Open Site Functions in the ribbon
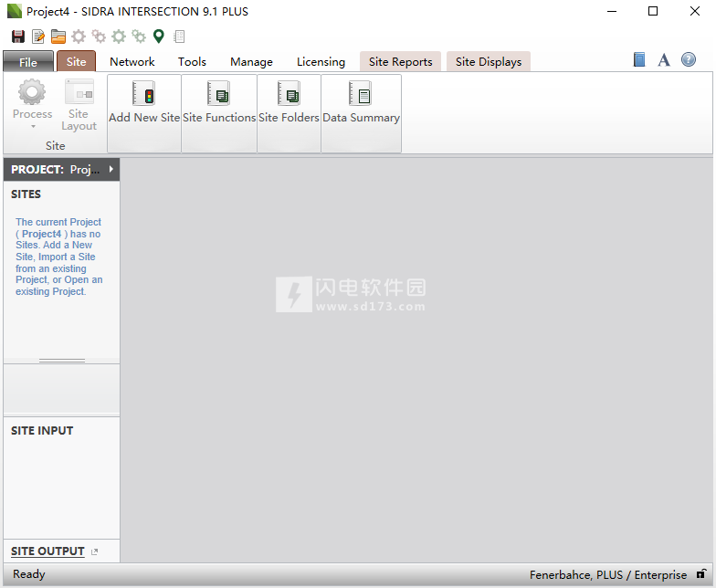716x588 pixels. coord(219,94)
